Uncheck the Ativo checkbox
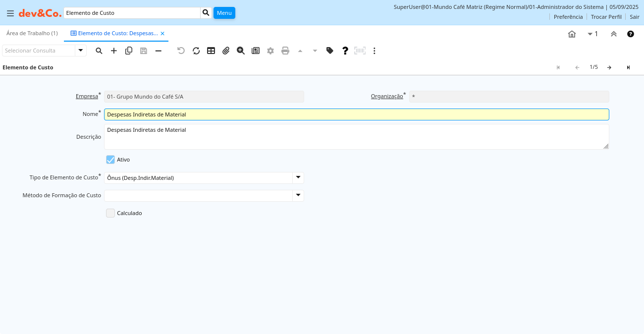The width and height of the screenshot is (644, 334). tap(110, 160)
